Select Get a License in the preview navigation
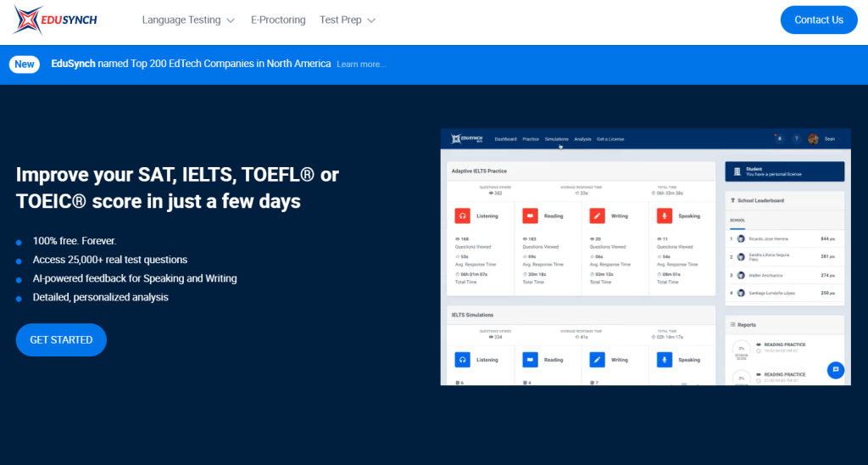 [610, 139]
